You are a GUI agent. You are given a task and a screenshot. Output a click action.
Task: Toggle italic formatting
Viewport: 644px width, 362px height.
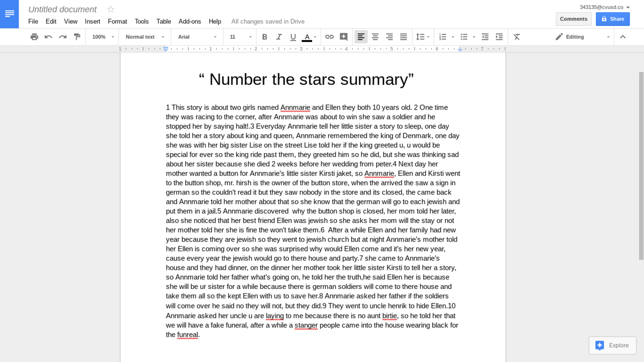point(279,37)
